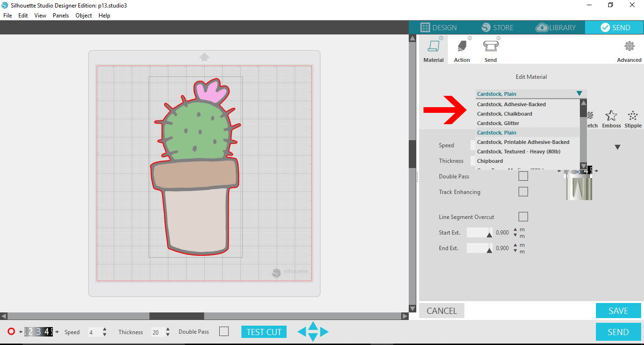This screenshot has width=644, height=345.
Task: Click the mat feed direction arrow
Action: coord(204,57)
